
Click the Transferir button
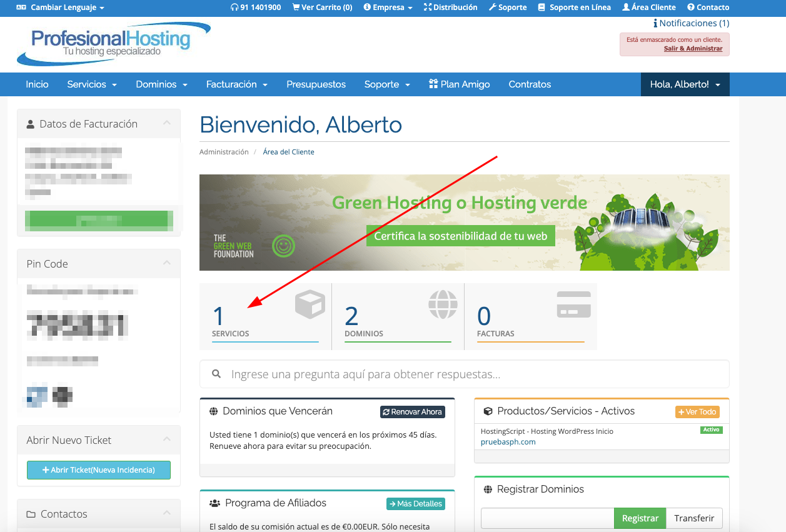coord(694,518)
